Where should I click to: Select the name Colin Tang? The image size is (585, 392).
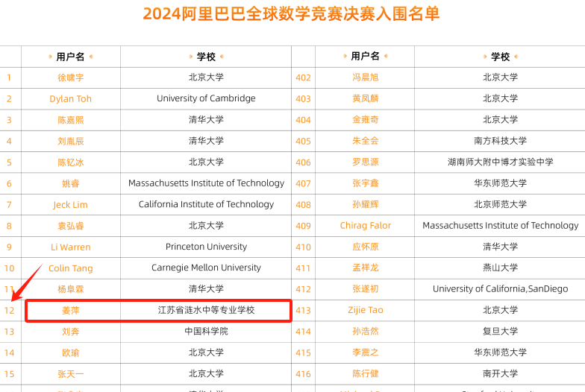pyautogui.click(x=71, y=268)
